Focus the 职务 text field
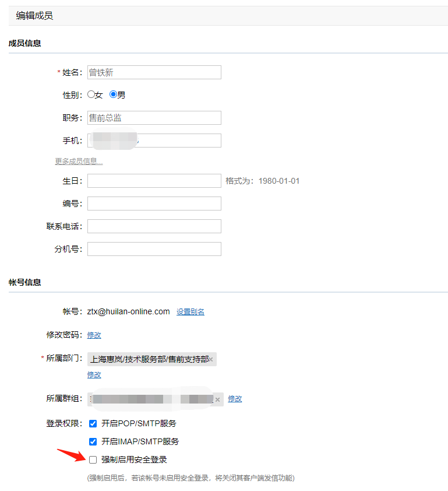Image resolution: width=448 pixels, height=491 pixels. 154,118
